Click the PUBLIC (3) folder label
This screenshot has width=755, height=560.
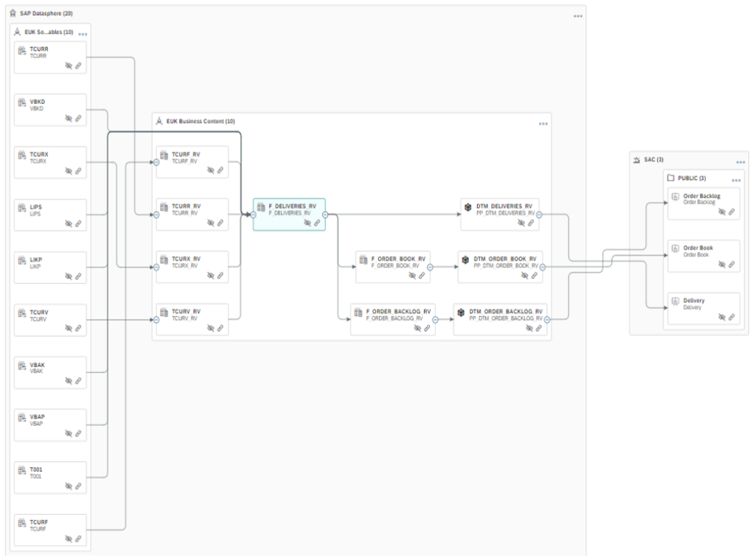click(x=692, y=178)
